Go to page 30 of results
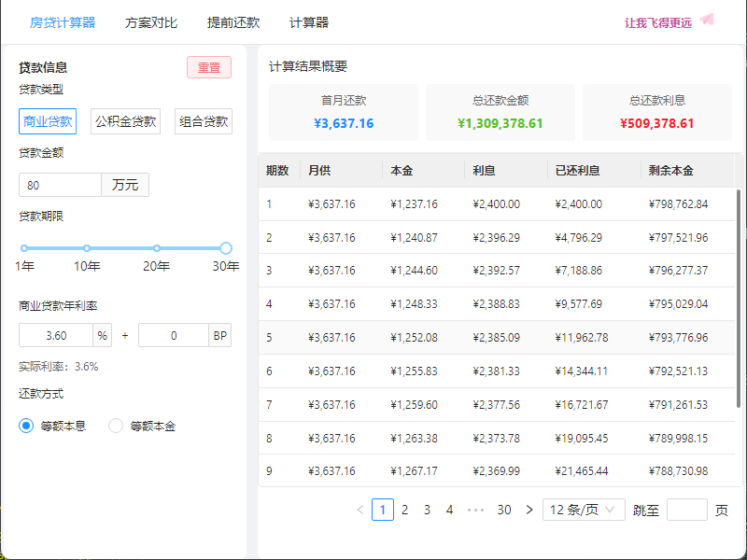The image size is (747, 560). 504,510
